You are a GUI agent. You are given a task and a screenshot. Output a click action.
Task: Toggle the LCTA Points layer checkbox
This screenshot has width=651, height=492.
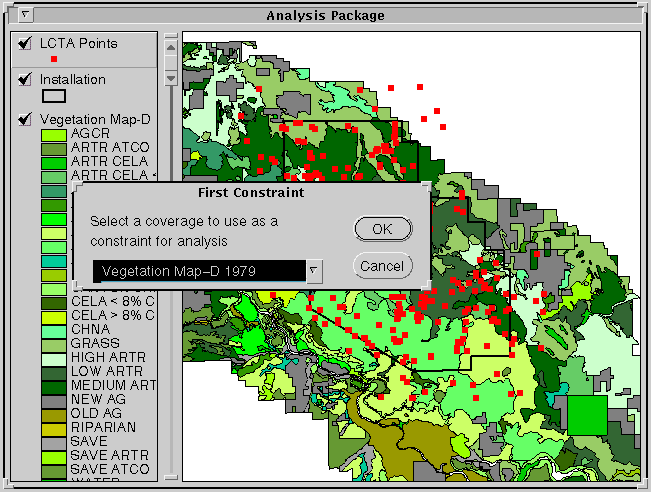pyautogui.click(x=25, y=44)
